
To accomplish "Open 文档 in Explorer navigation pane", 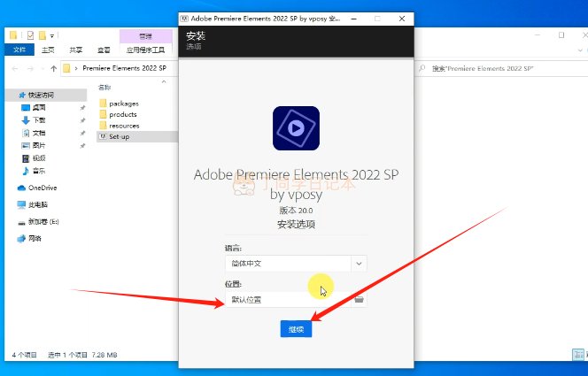I will pyautogui.click(x=39, y=133).
